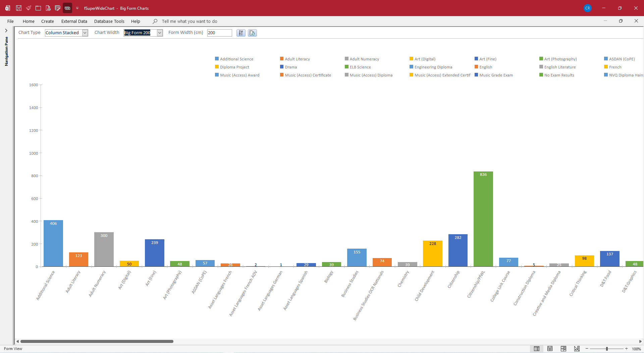Click the search magnifier icon

155,21
